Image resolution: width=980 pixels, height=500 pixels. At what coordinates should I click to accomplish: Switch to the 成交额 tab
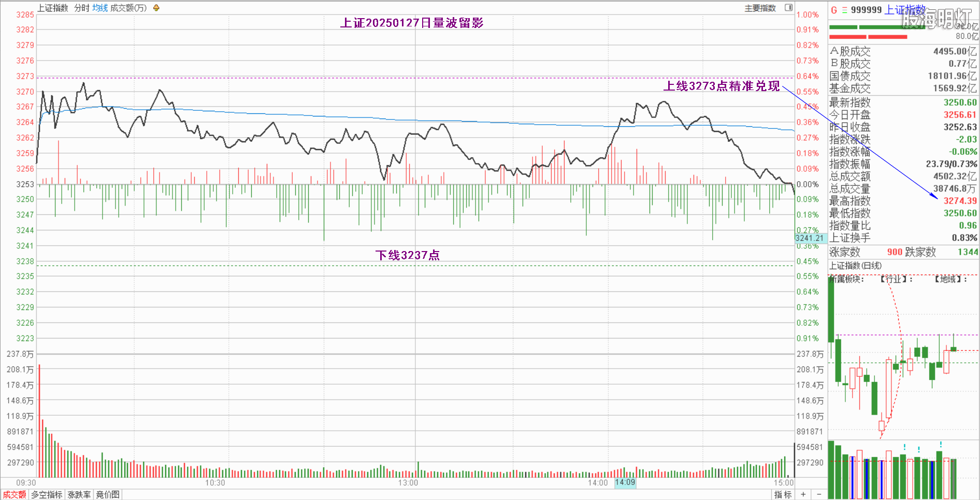(15, 495)
